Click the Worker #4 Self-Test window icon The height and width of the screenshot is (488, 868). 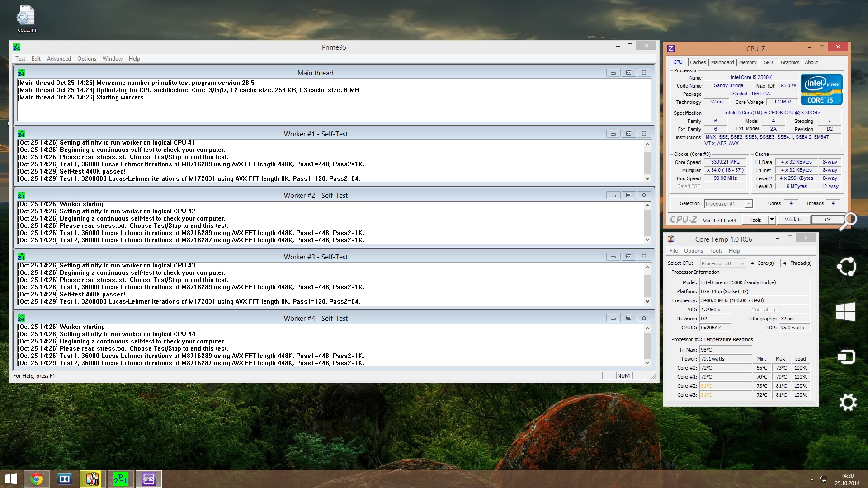(x=21, y=318)
